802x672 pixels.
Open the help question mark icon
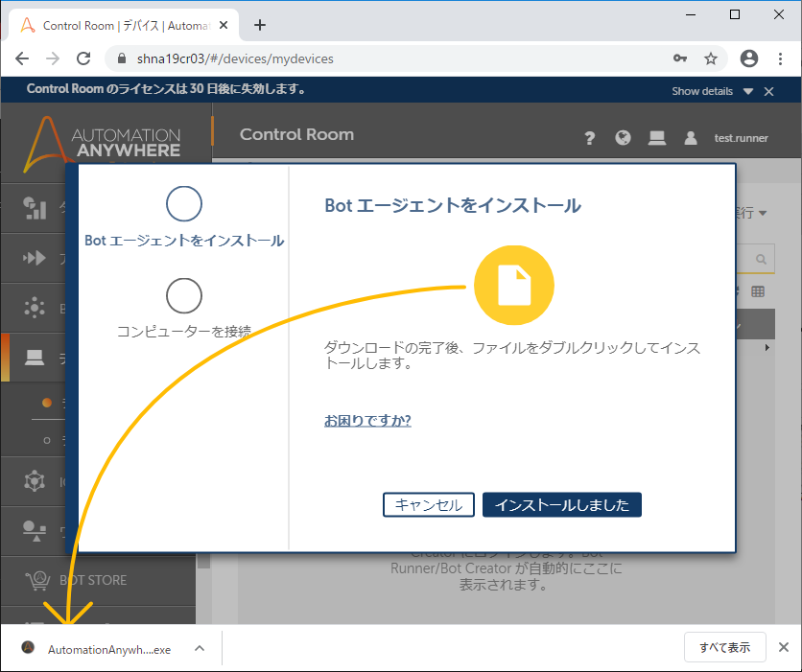tap(589, 138)
